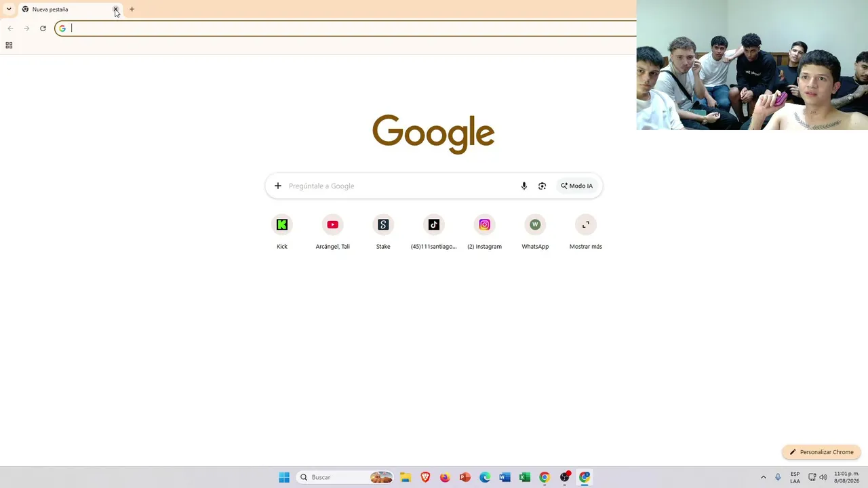Open a new tab with the plus button
This screenshot has width=868, height=488.
click(x=132, y=9)
